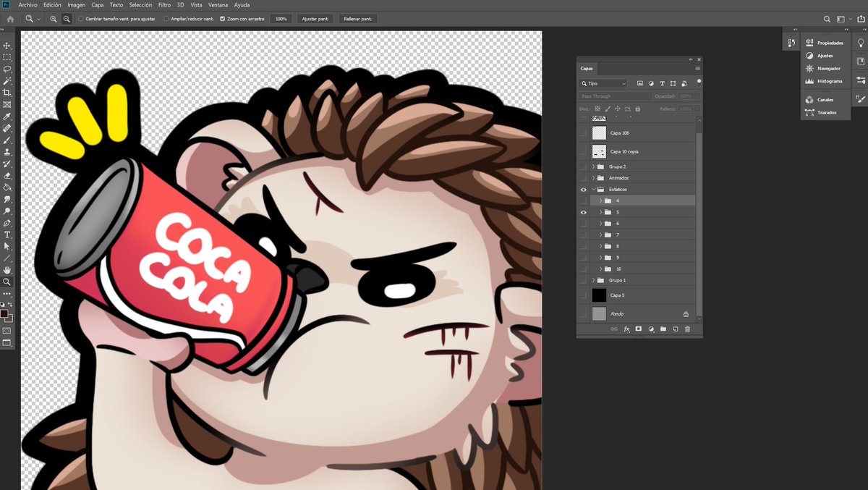Show the Capa 5 layer
Viewport: 868px width, 490px height.
coord(583,295)
